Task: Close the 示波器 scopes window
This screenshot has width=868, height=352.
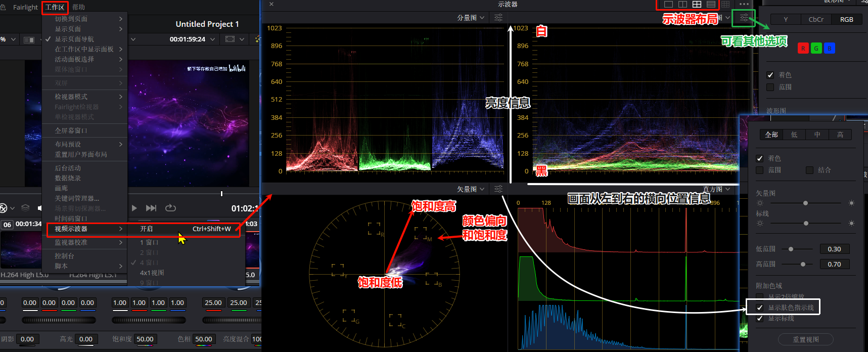Action: click(x=271, y=4)
